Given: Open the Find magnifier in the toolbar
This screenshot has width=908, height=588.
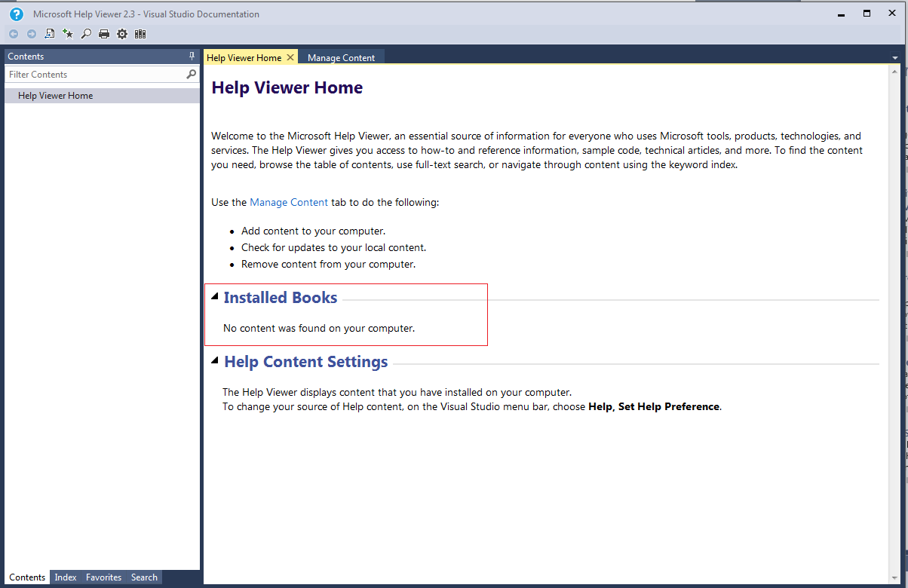Looking at the screenshot, I should 86,34.
